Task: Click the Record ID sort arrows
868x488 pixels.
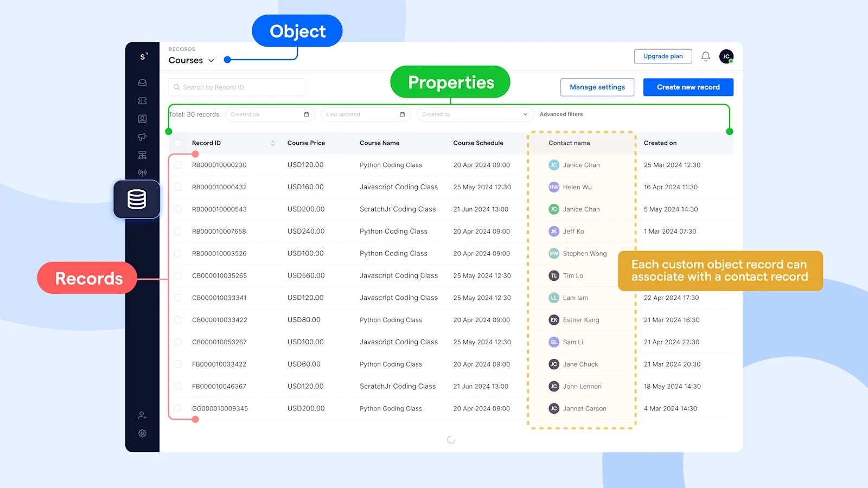Action: tap(273, 143)
